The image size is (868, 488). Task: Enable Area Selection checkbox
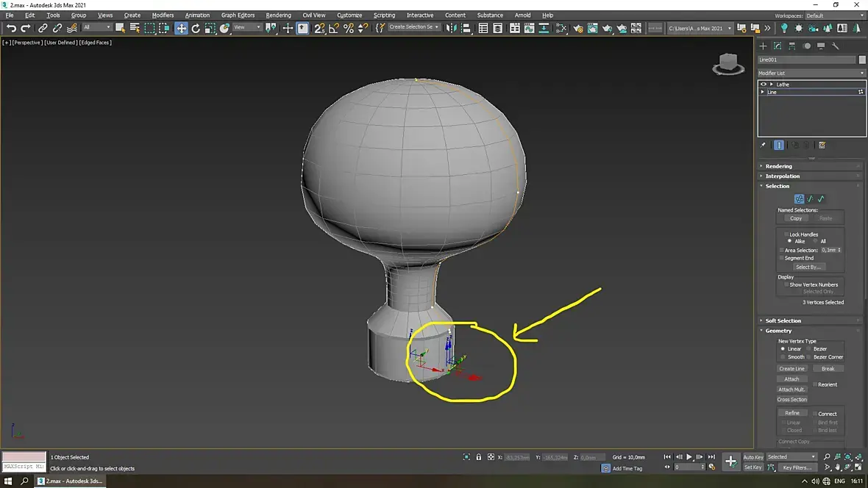coord(782,250)
